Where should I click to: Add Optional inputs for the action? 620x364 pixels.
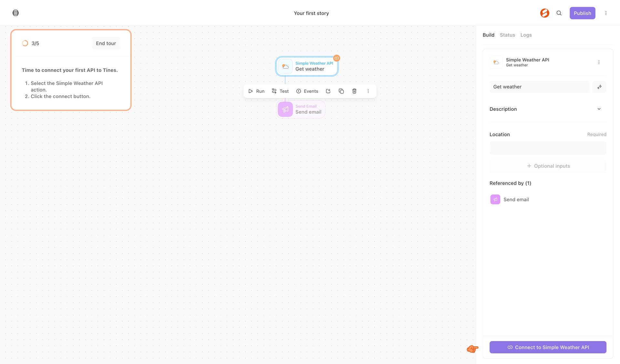(548, 166)
